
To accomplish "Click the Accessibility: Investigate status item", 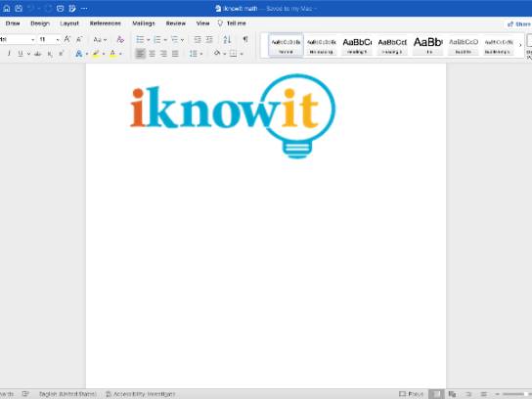I will (141, 394).
